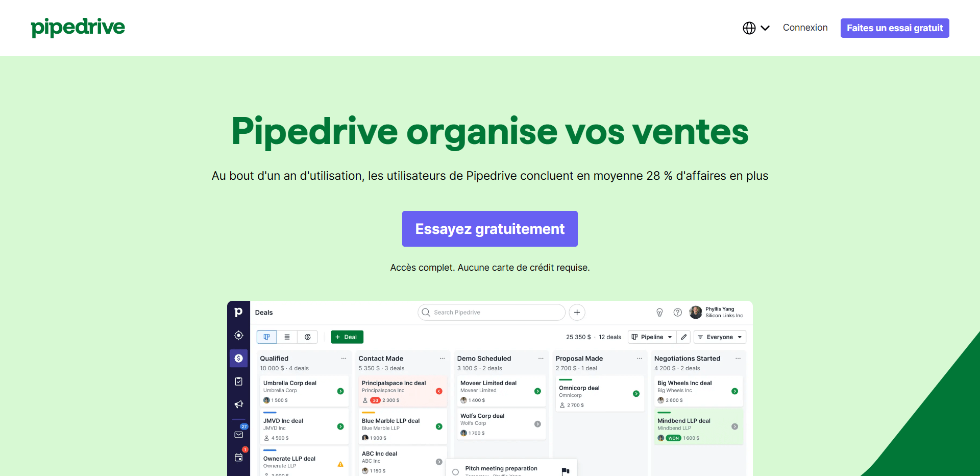
Task: Open Demo Scheduled column options menu
Action: point(541,359)
